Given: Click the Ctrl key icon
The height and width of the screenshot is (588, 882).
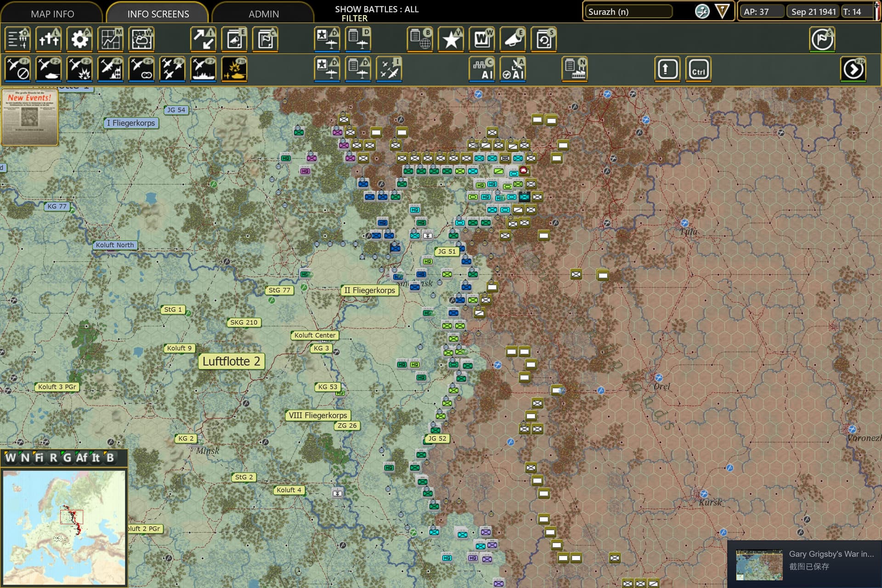Looking at the screenshot, I should click(698, 69).
